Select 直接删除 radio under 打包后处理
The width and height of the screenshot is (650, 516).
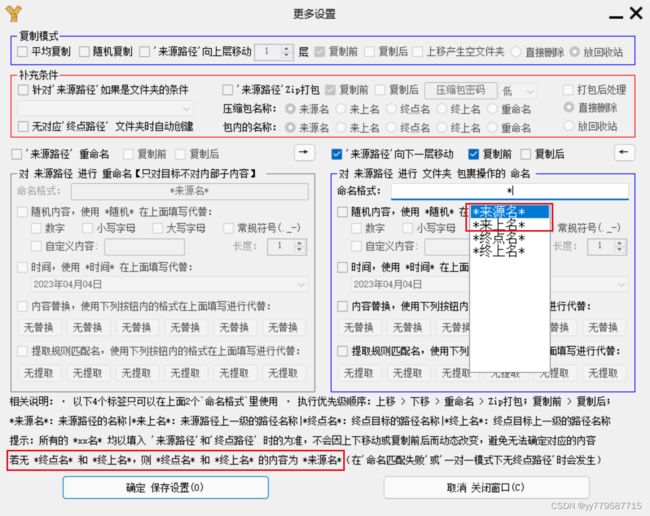(x=569, y=107)
